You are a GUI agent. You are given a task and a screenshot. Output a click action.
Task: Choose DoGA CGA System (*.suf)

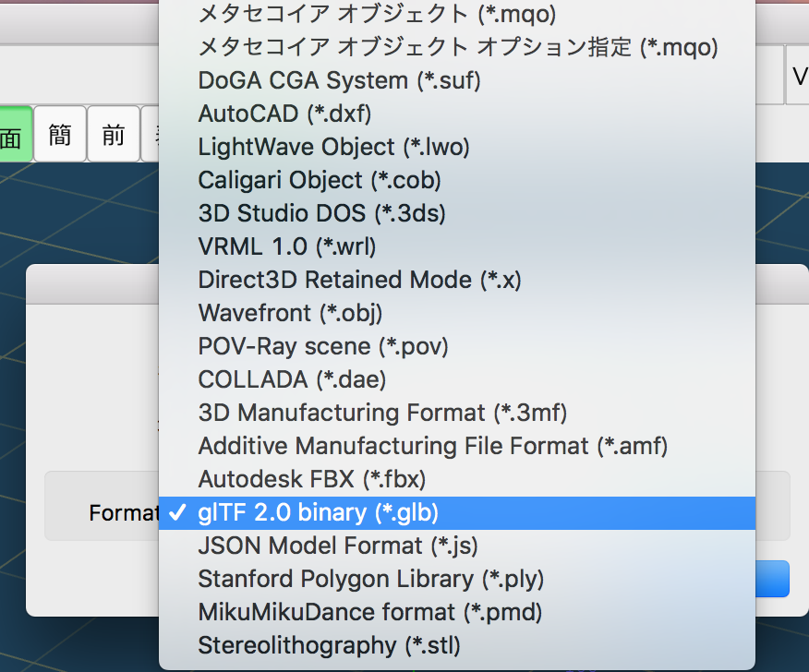[x=457, y=80]
